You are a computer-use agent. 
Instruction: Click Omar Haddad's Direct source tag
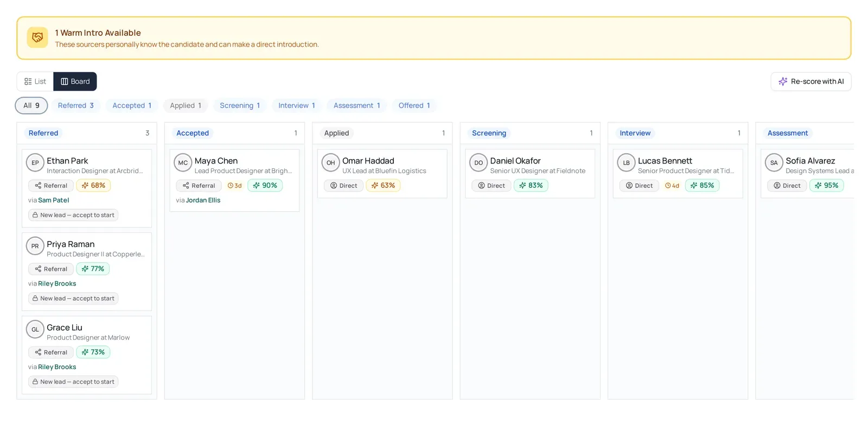pos(343,186)
